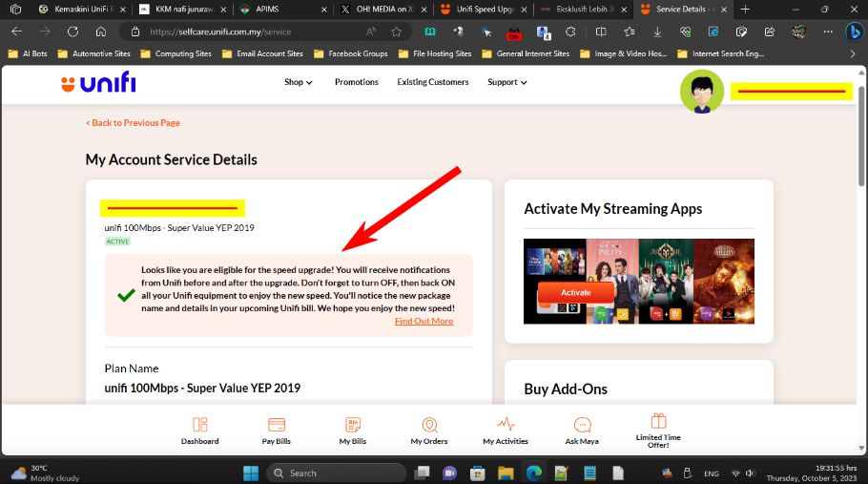Click the Find Out More link

(424, 321)
